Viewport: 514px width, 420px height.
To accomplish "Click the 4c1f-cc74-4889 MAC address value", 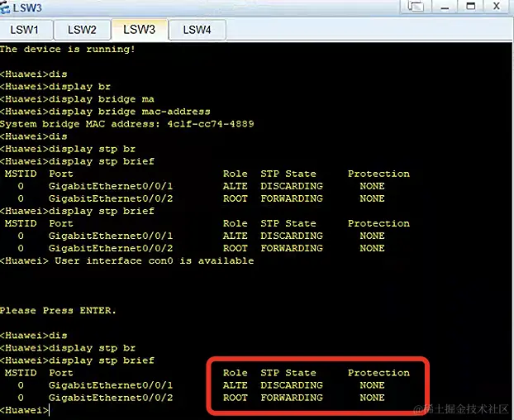I will 211,124.
